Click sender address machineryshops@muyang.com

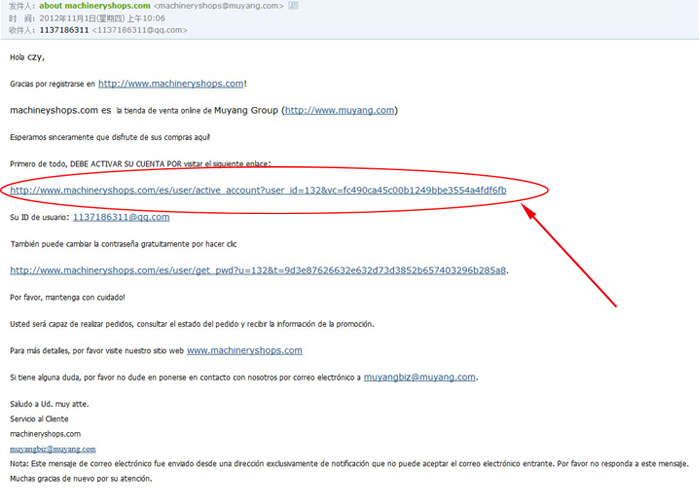(218, 6)
